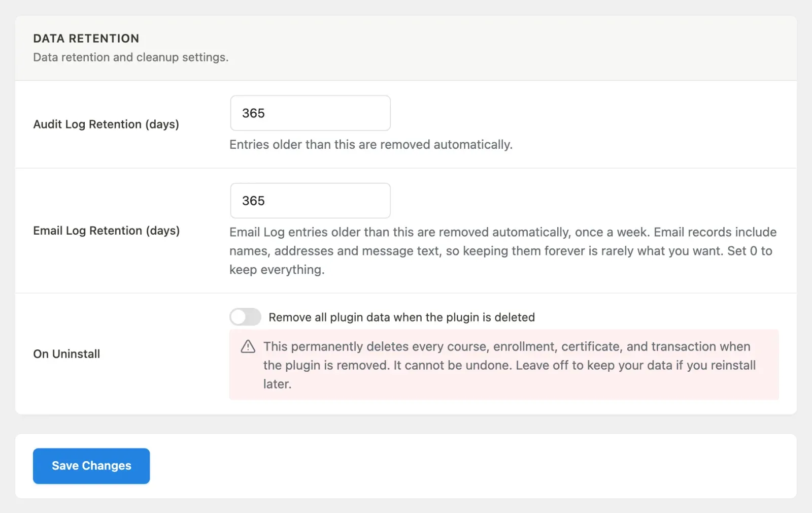
Task: Click the Email Log Retention (days) label
Action: click(x=107, y=231)
